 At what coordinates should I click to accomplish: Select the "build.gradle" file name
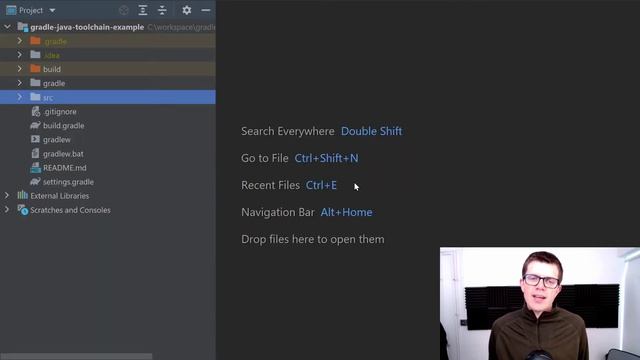[64, 126]
